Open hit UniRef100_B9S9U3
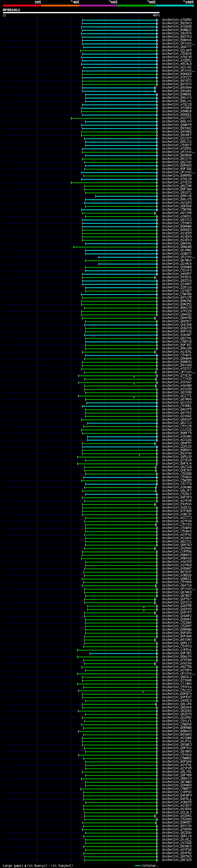The image size is (197, 868). pos(176,23)
